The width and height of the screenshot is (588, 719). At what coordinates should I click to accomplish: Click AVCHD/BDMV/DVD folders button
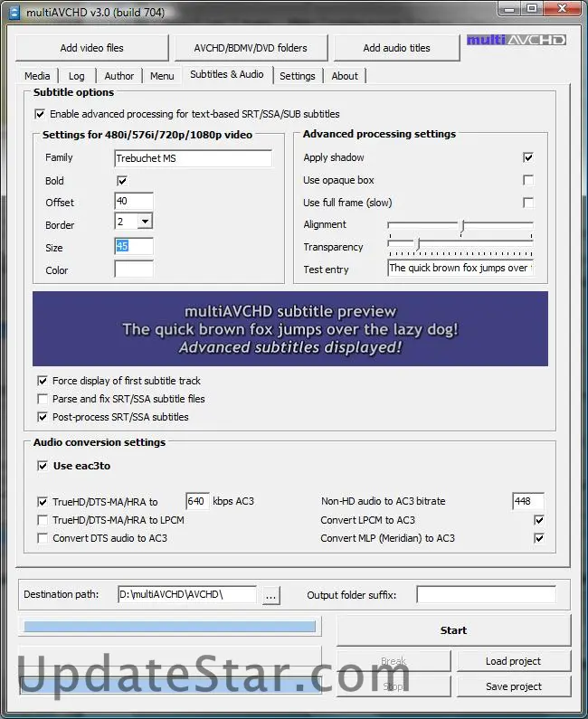(251, 48)
